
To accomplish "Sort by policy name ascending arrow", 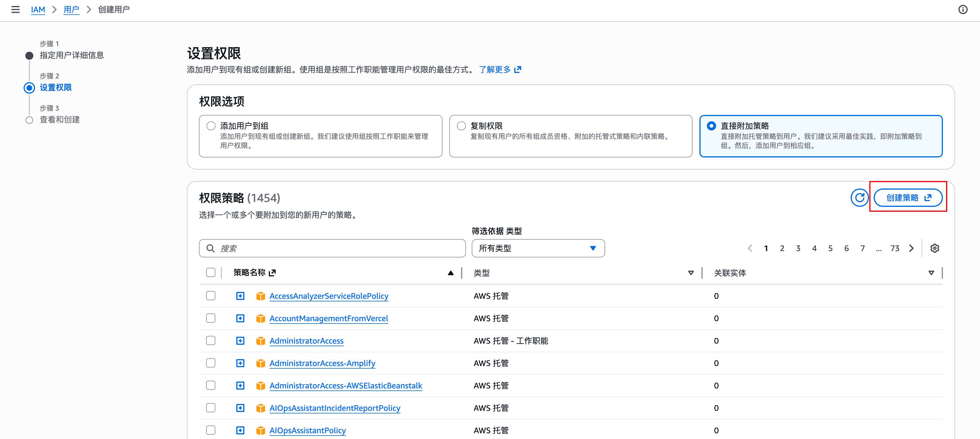I will 450,273.
